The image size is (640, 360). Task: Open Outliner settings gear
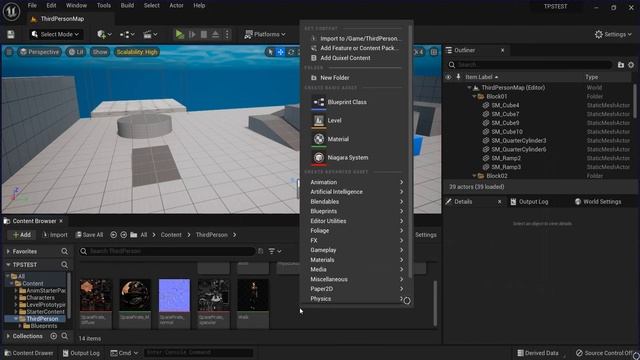(631, 65)
